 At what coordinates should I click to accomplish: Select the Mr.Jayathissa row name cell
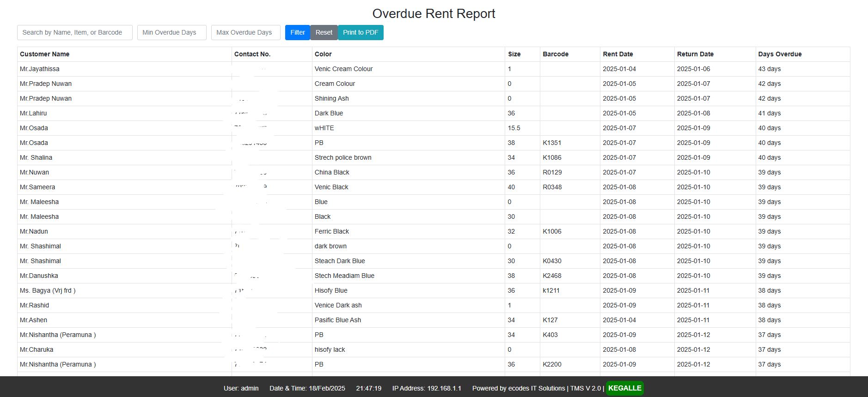tap(124, 69)
